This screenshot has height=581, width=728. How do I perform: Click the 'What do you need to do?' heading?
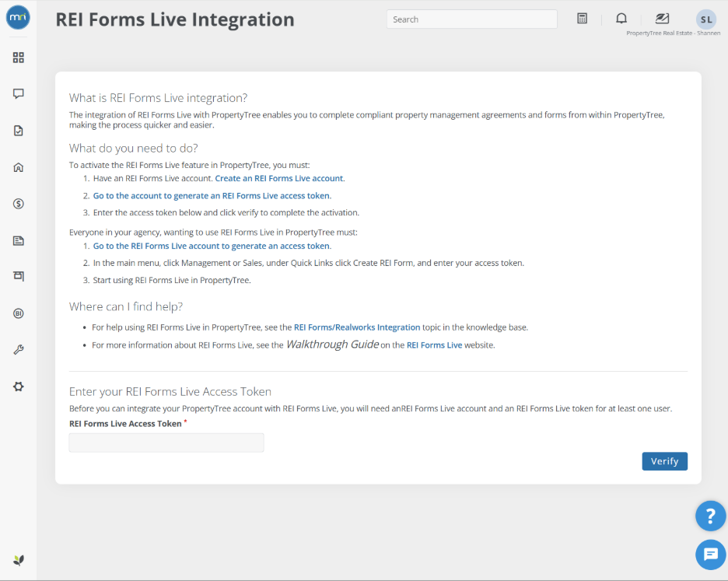pos(134,148)
